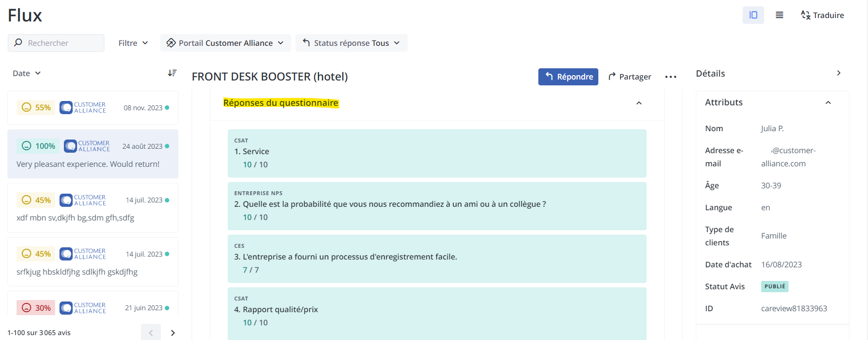The width and height of the screenshot is (868, 340).
Task: Click the Répondre button
Action: [568, 77]
